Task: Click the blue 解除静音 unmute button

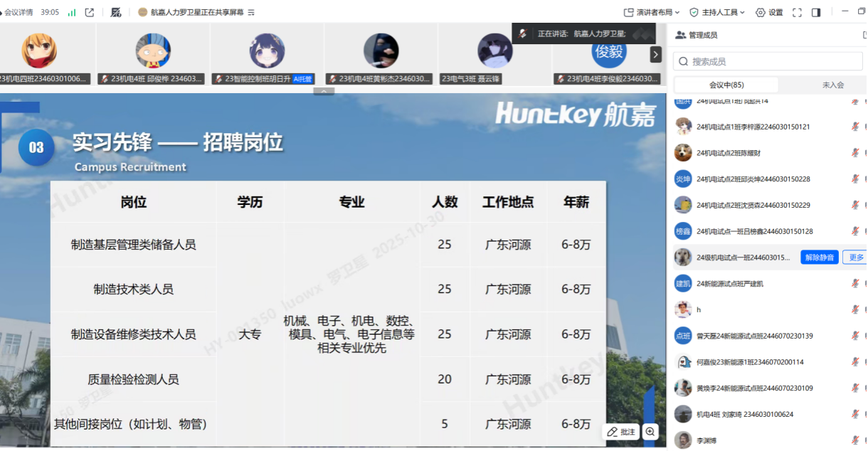Action: (x=819, y=258)
